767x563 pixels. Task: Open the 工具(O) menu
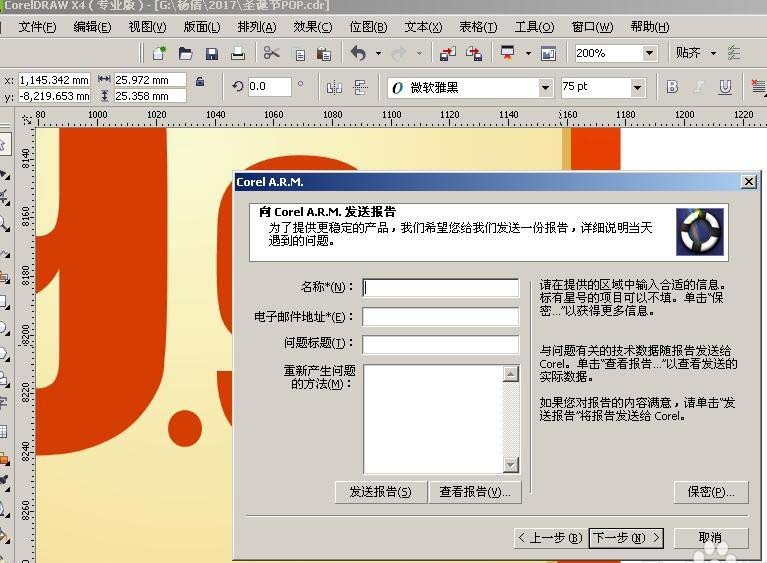pos(534,27)
